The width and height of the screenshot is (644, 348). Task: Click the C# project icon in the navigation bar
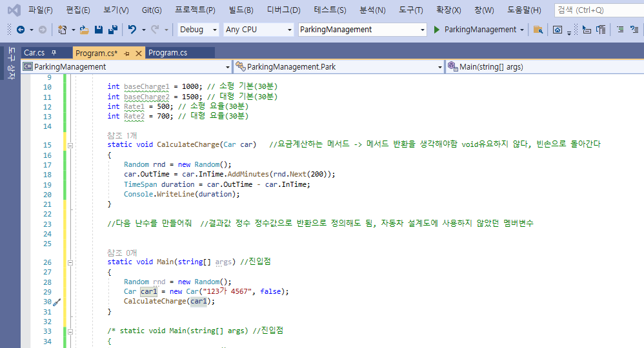28,66
